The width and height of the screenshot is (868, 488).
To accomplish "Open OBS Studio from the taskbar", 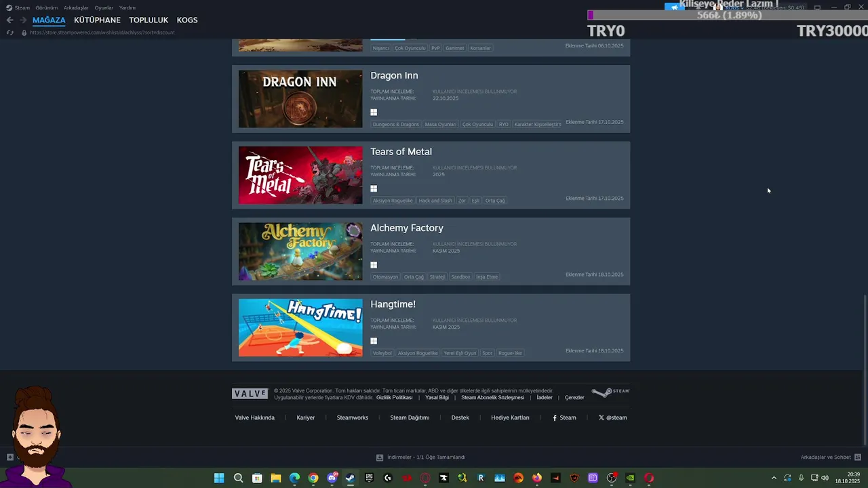I will (x=612, y=478).
